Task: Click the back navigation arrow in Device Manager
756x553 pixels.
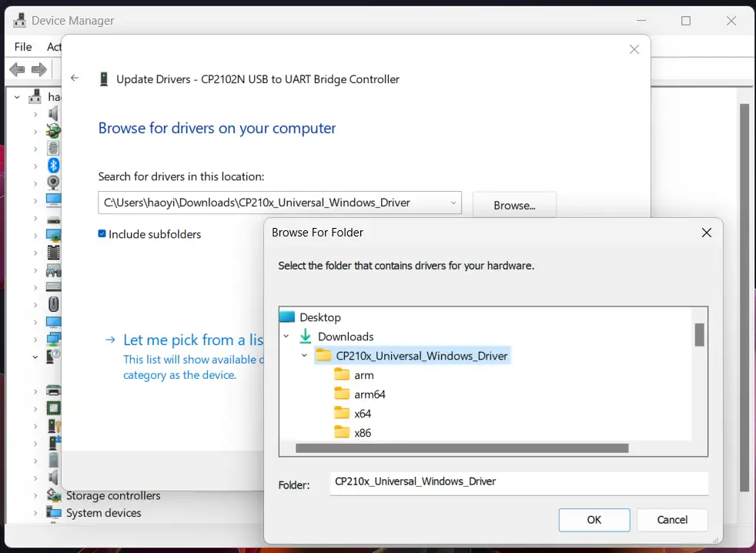Action: click(16, 69)
